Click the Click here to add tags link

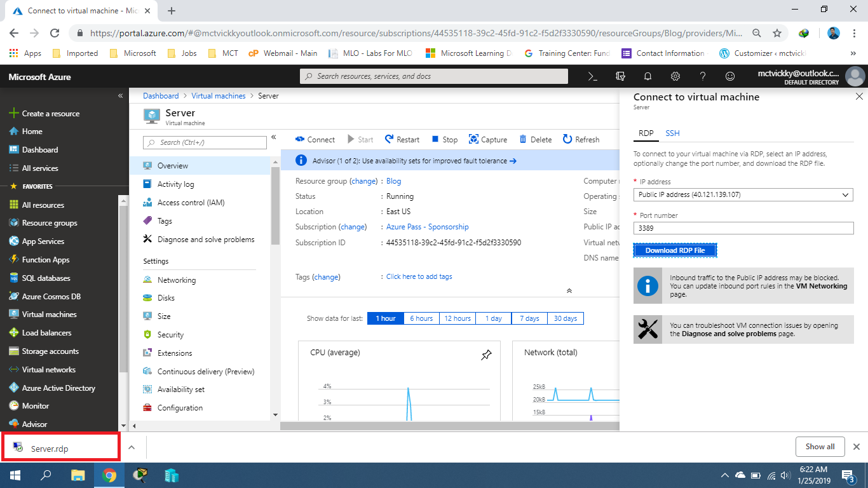419,276
